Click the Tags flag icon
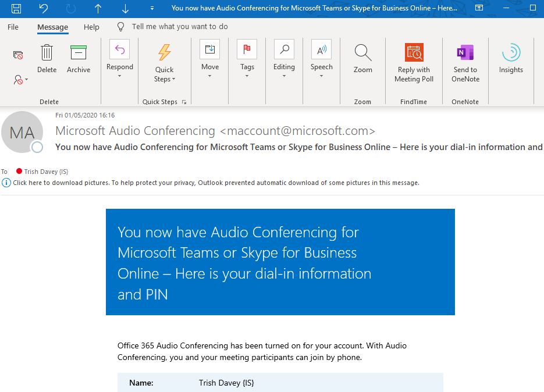Screen dimensions: 544x392 (x=247, y=49)
